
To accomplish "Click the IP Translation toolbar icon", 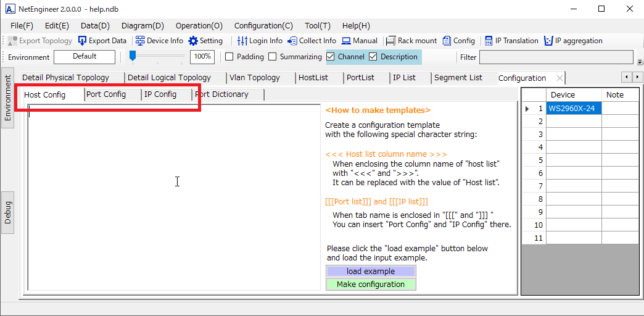I will tap(488, 41).
